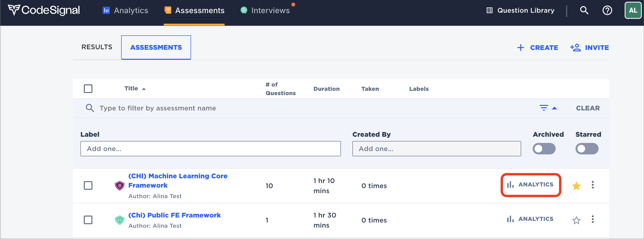Click CLEAR to reset filters
Viewport: 644px width, 239px height.
pyautogui.click(x=588, y=108)
